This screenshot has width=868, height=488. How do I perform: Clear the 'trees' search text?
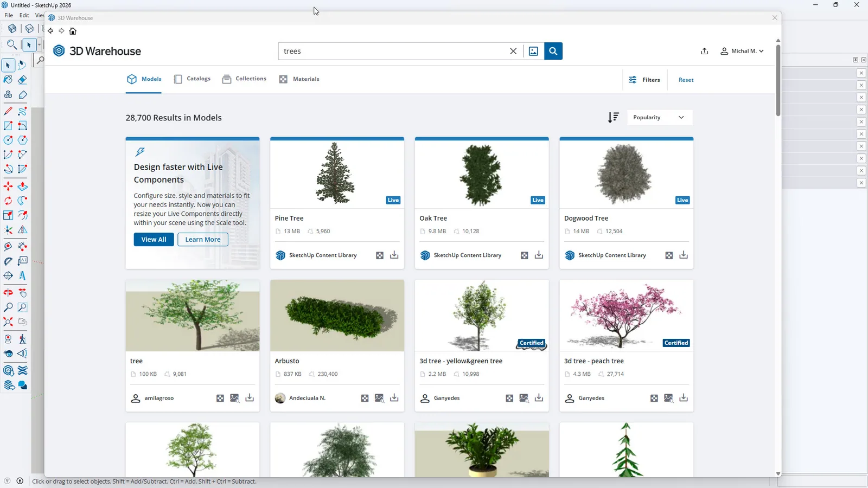pos(513,51)
